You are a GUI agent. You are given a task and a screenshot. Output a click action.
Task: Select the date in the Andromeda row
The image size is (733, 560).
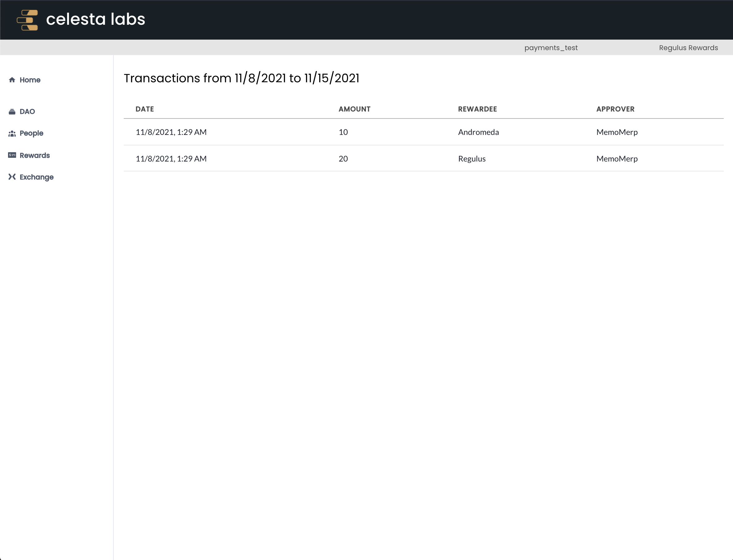click(171, 132)
